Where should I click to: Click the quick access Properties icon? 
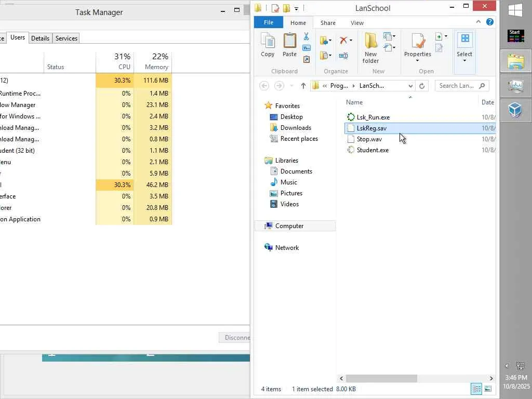coord(275,8)
